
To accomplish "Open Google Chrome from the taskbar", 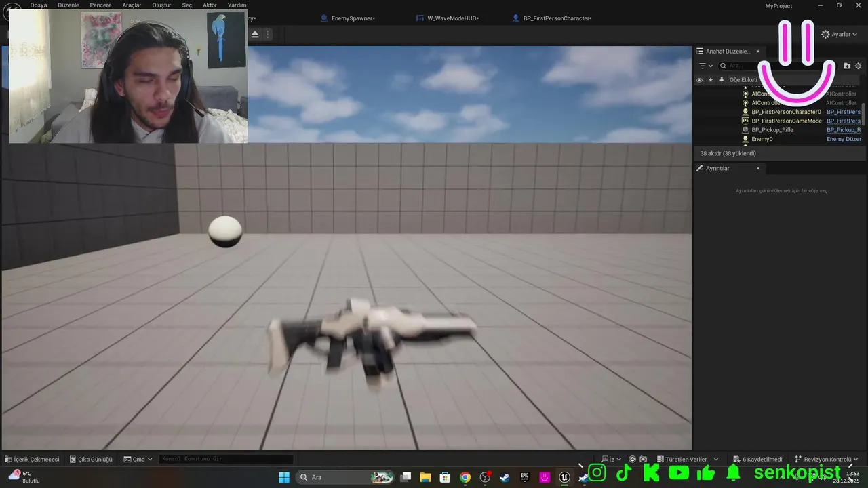I will (465, 477).
